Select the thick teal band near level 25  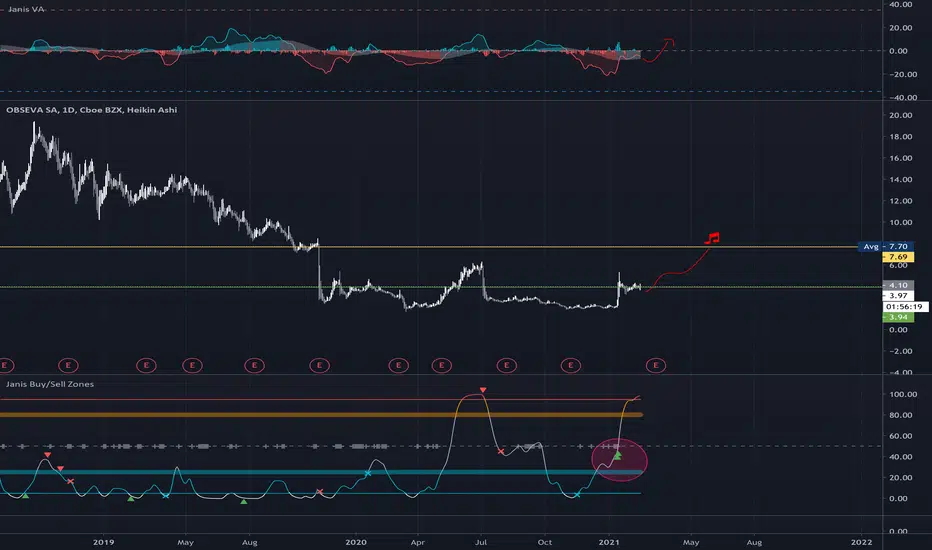[x=321, y=472]
